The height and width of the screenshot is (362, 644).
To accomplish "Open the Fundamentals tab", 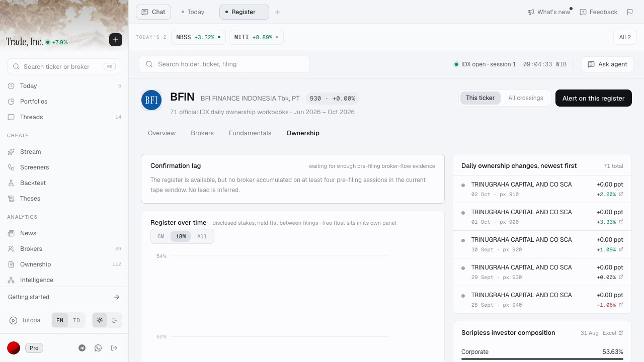I will pyautogui.click(x=250, y=133).
